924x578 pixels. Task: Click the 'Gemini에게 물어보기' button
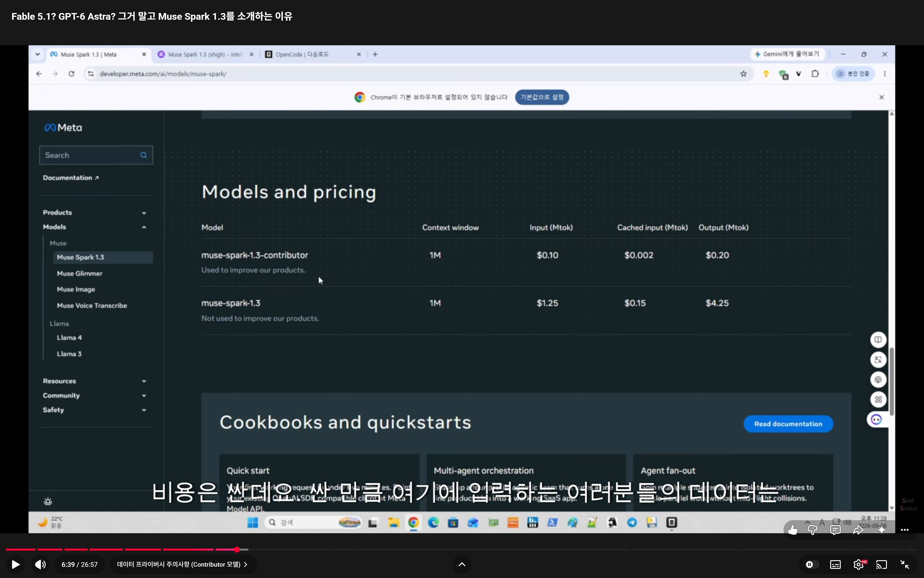coord(787,54)
